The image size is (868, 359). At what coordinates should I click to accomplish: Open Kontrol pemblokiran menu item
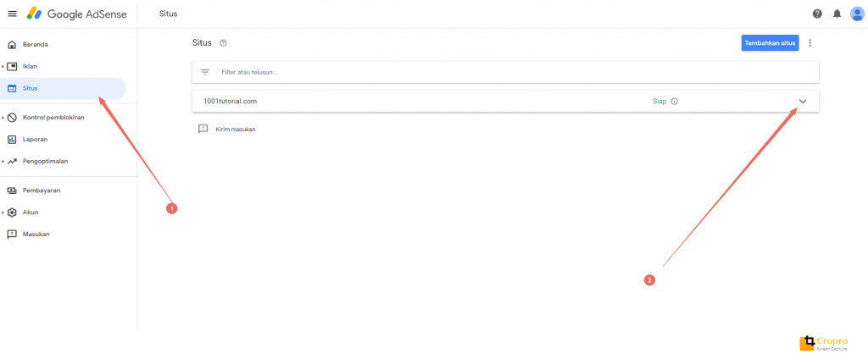[x=53, y=118]
